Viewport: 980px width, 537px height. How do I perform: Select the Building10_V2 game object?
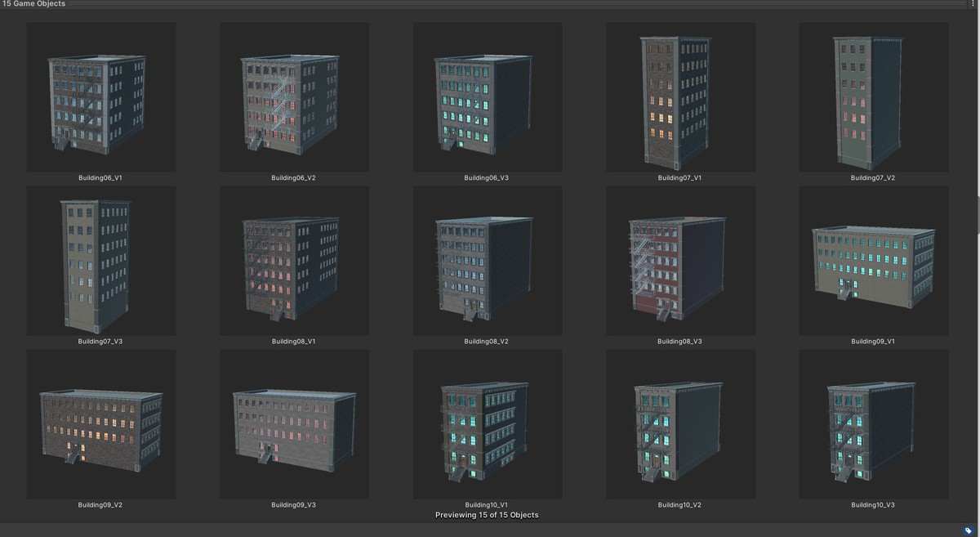point(679,423)
